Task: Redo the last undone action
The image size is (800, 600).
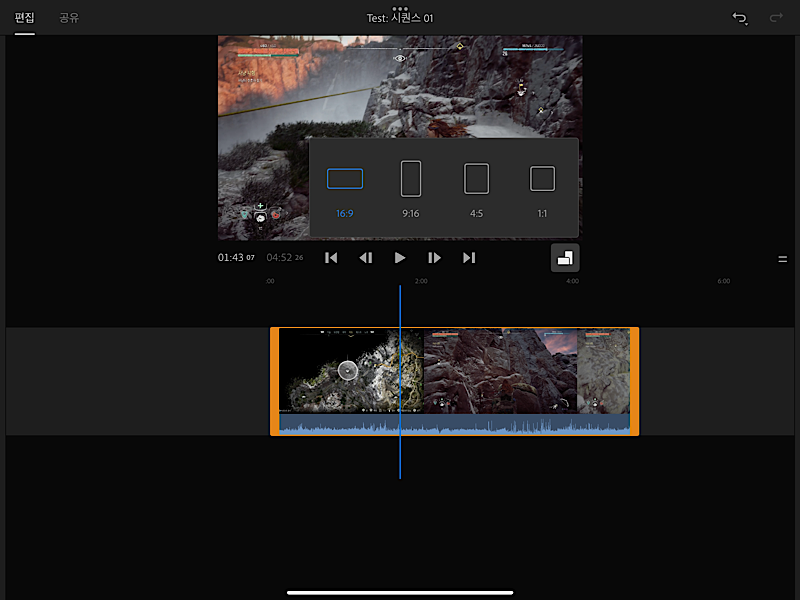Action: point(776,18)
